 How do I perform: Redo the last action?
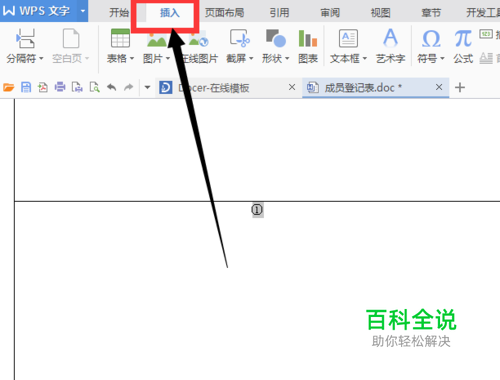coord(128,88)
